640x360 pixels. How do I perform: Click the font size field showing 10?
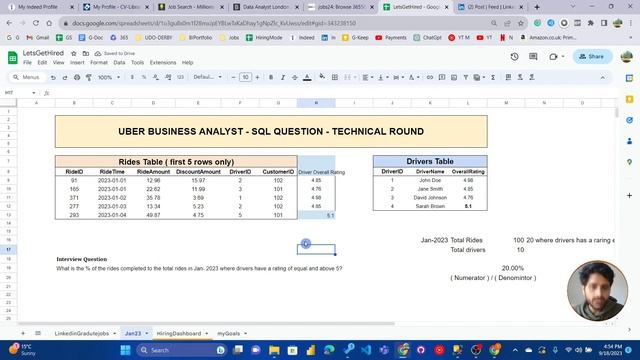tap(245, 77)
